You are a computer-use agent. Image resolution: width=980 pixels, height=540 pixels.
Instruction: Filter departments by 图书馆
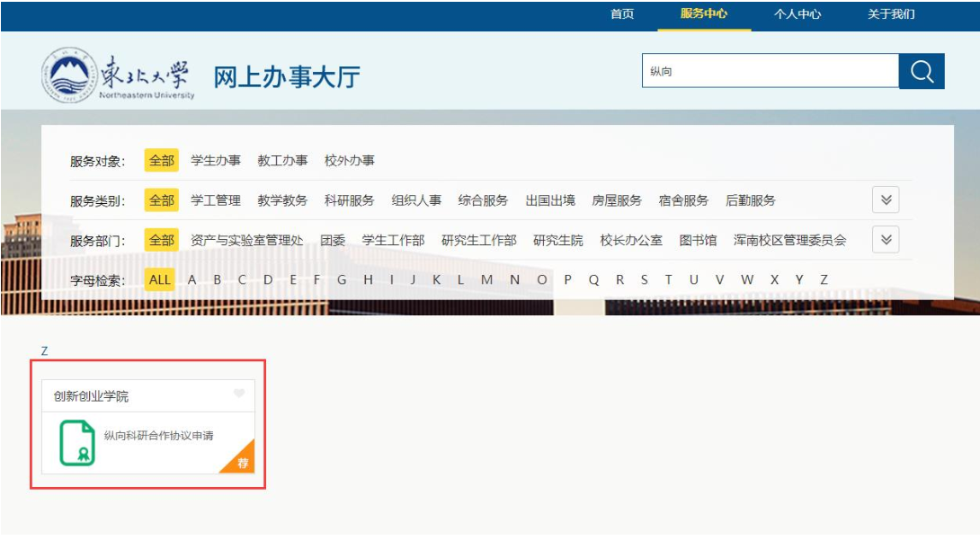[x=698, y=240]
